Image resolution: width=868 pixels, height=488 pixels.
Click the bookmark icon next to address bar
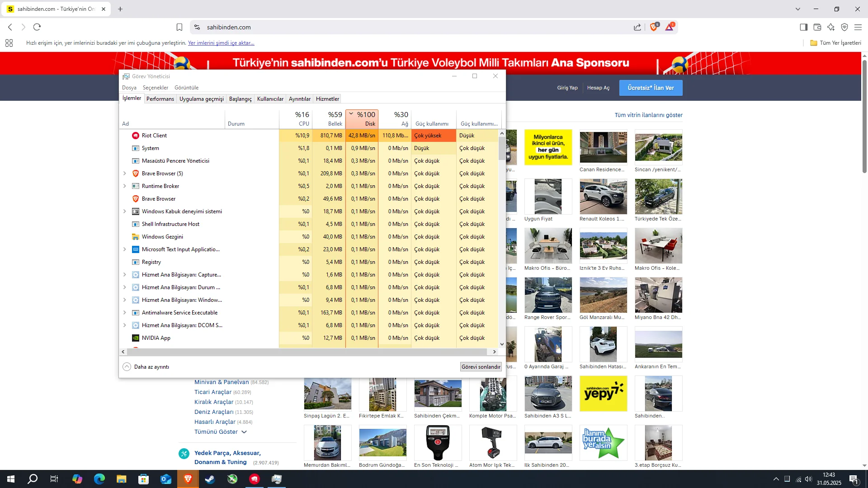(179, 27)
